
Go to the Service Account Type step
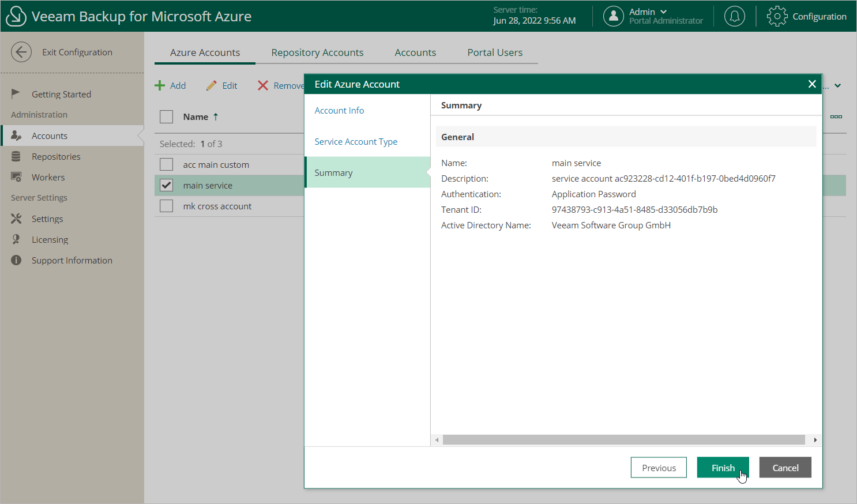[356, 141]
